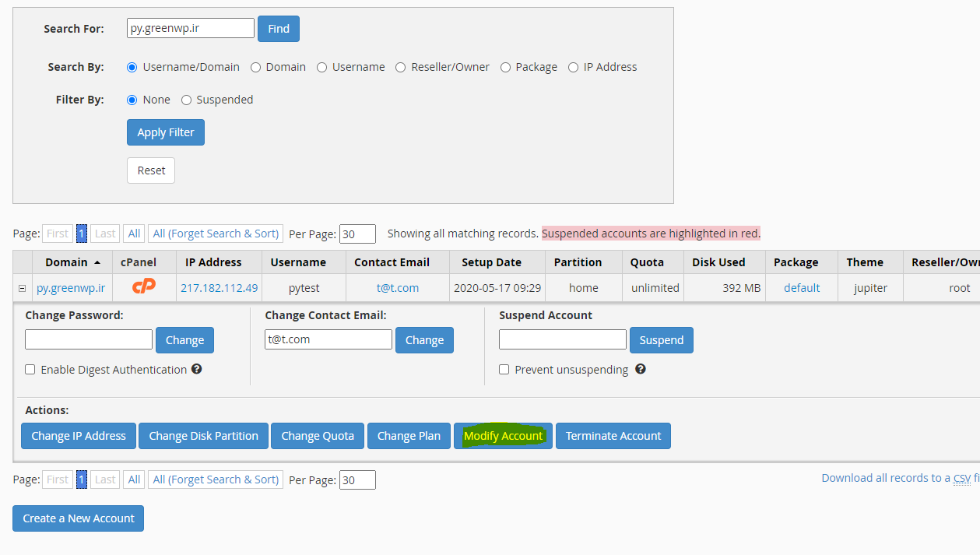Enable Digest Authentication checkbox
The image size is (980, 555).
pyautogui.click(x=30, y=370)
